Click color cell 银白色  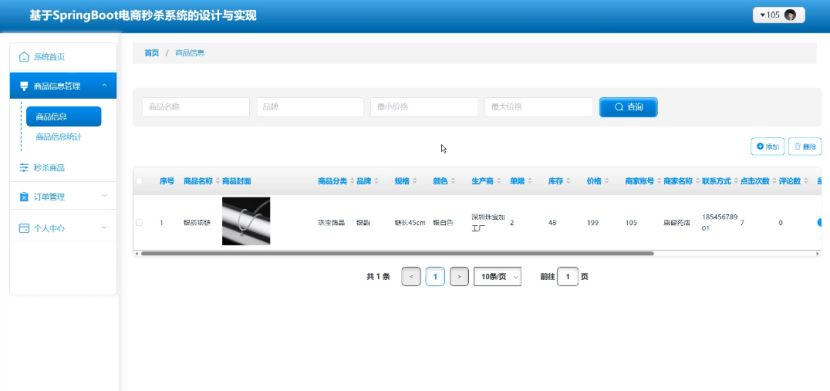tap(443, 223)
